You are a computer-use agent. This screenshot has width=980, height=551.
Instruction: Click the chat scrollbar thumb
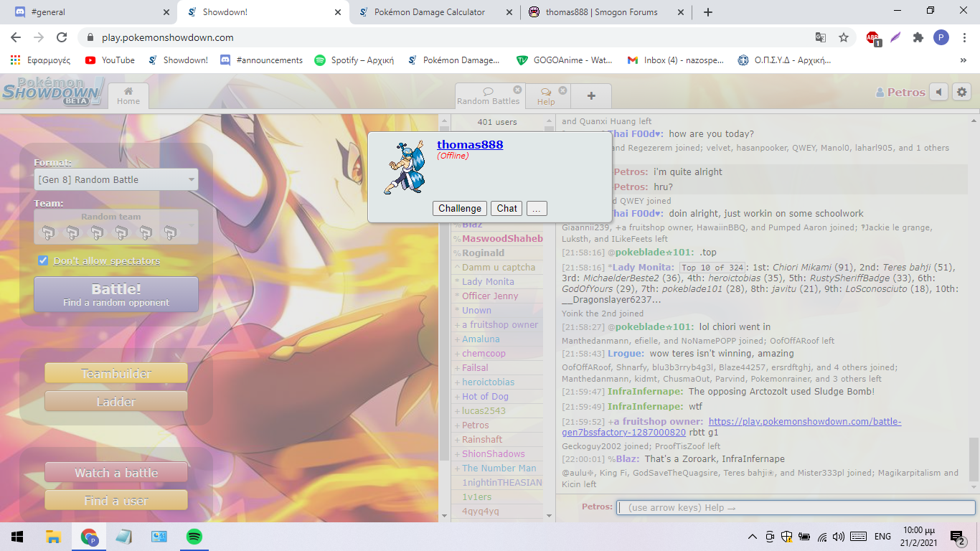(x=974, y=461)
